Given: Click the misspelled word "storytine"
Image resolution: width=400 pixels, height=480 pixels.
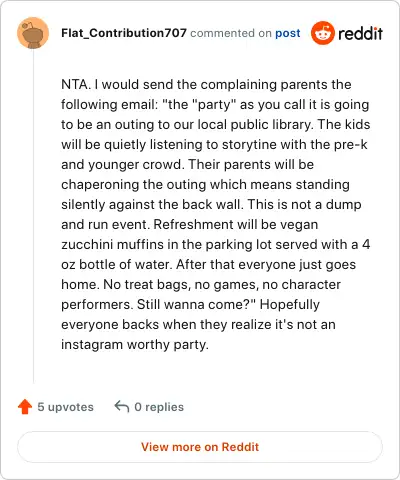Looking at the screenshot, I should [x=249, y=144].
